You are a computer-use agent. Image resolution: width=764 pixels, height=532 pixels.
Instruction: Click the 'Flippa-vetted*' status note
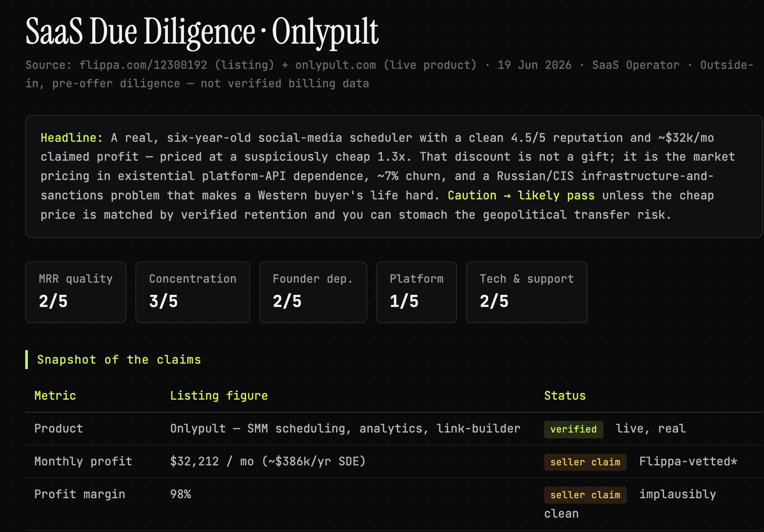point(688,461)
